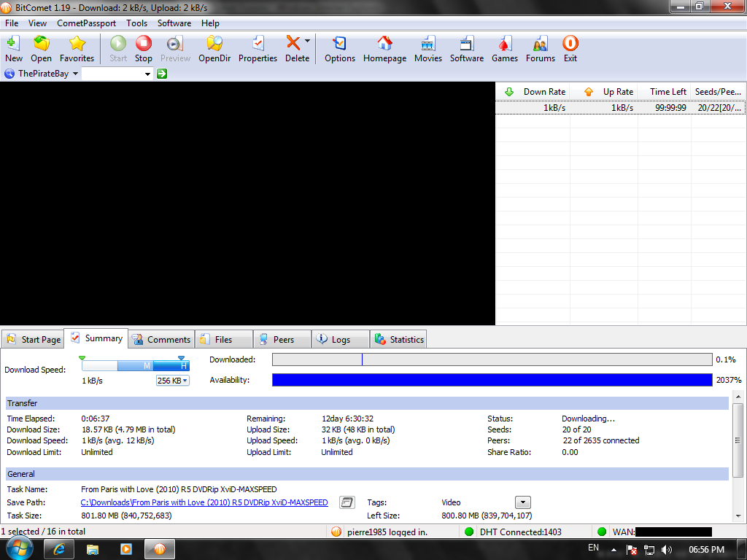Click the network tray icon
The height and width of the screenshot is (560, 747).
649,550
